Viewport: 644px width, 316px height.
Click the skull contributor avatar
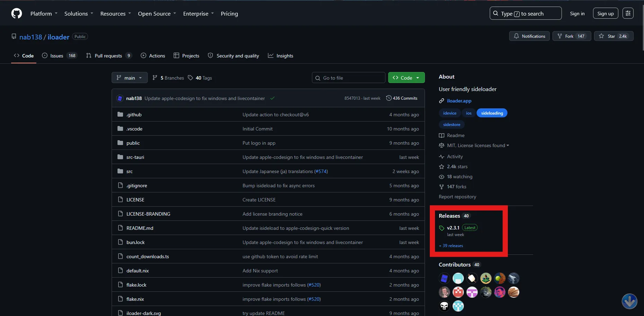click(444, 306)
